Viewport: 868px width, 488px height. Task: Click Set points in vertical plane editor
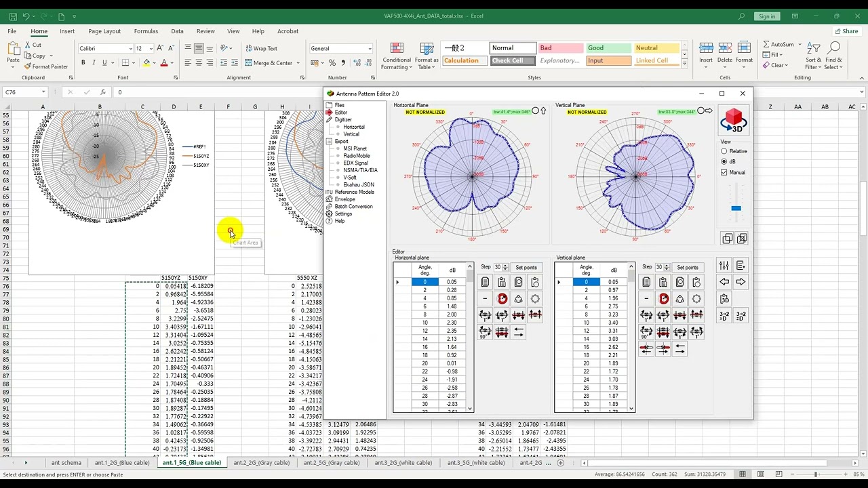point(687,267)
